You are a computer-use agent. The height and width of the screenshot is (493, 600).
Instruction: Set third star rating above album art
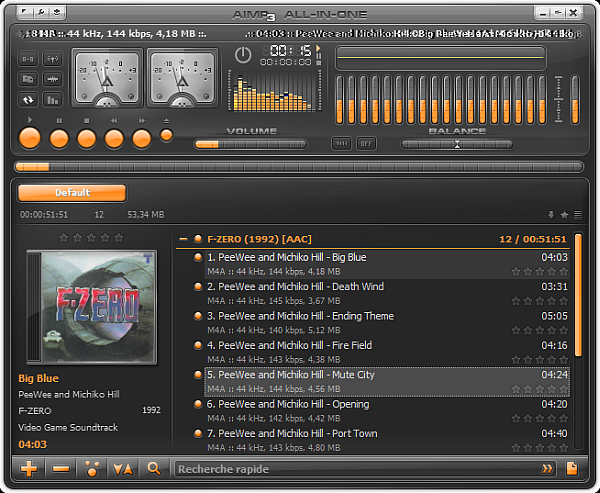(91, 237)
